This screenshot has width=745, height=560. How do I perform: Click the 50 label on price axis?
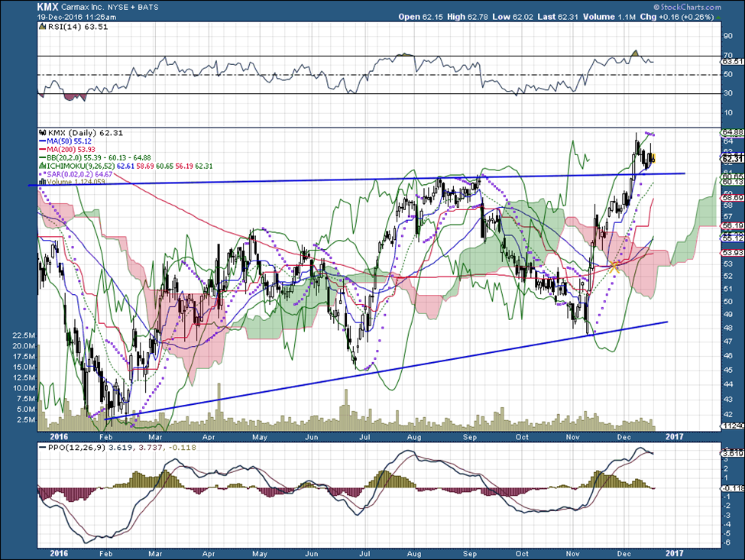[x=727, y=301]
